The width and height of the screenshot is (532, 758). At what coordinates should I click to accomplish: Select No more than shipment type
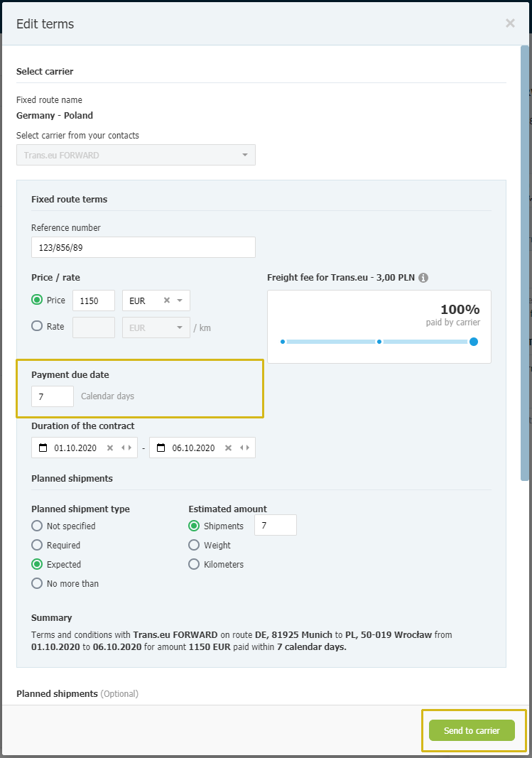37,583
